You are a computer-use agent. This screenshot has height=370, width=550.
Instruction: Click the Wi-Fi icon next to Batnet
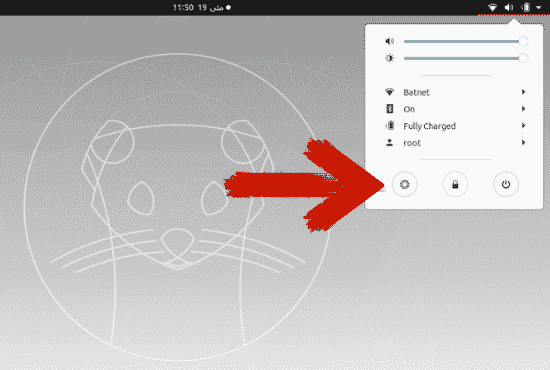tap(389, 92)
